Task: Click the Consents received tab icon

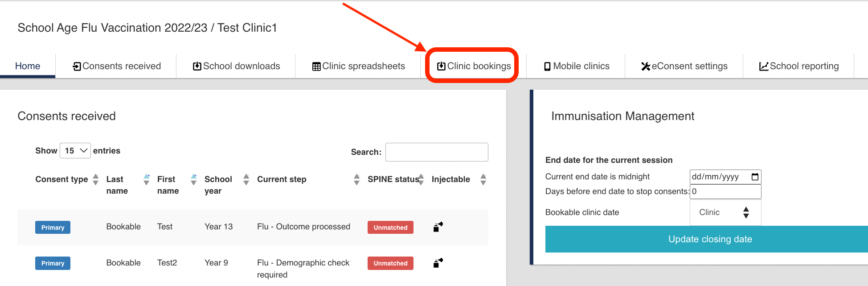Action: coord(77,66)
